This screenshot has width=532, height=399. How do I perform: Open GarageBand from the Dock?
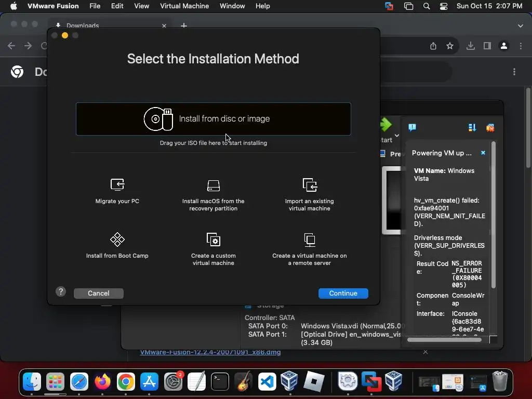click(x=243, y=382)
